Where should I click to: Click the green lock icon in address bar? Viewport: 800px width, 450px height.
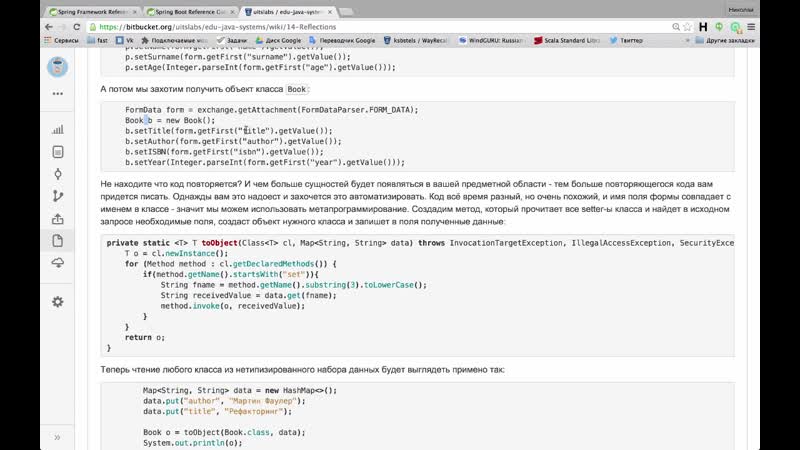[93, 27]
